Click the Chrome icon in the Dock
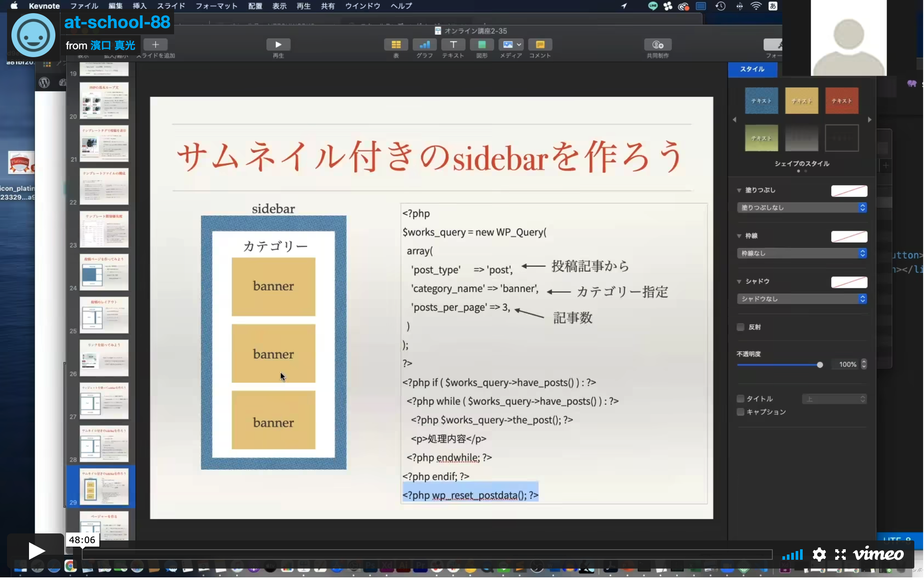924x580 pixels. (70, 566)
